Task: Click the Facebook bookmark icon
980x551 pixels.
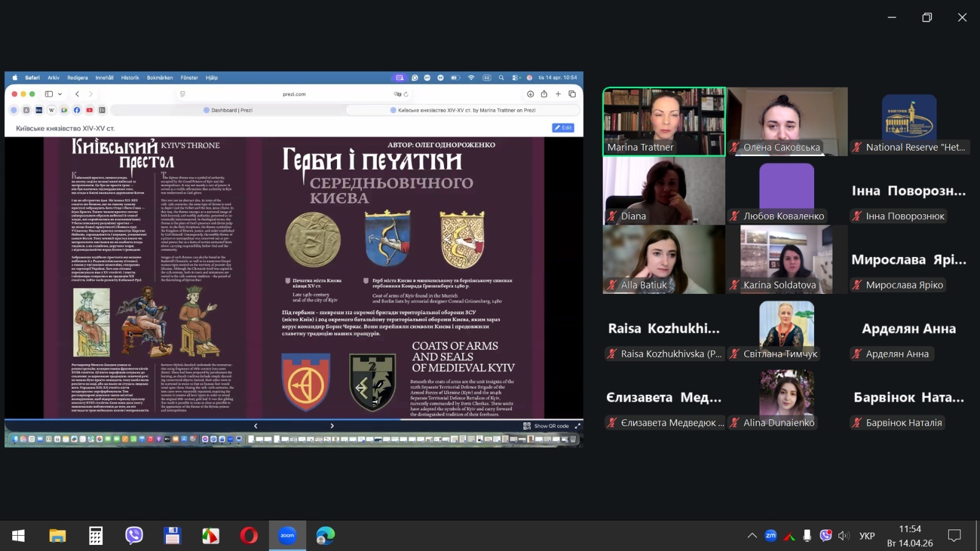Action: click(x=77, y=110)
